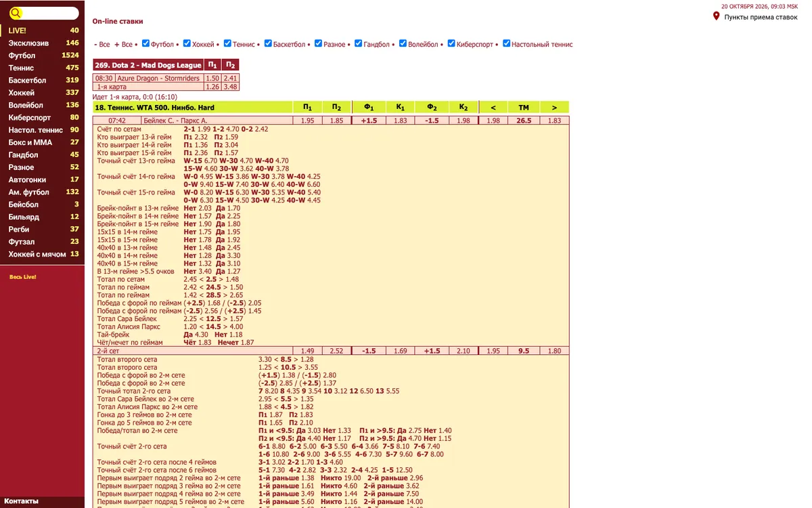Toggle the Волейбол filter checkbox
Screen dimensions: 812x508
[x=403, y=44]
